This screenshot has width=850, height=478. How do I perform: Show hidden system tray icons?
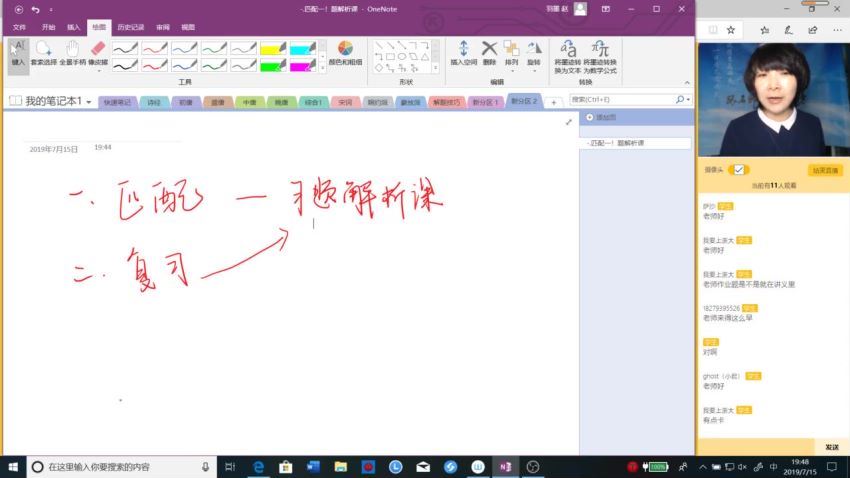(703, 467)
